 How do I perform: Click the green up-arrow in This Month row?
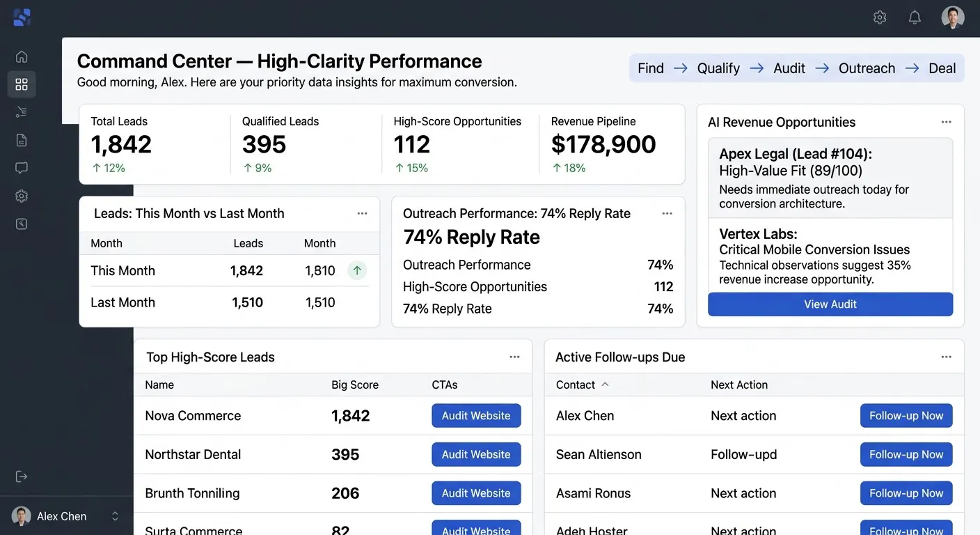pos(357,270)
